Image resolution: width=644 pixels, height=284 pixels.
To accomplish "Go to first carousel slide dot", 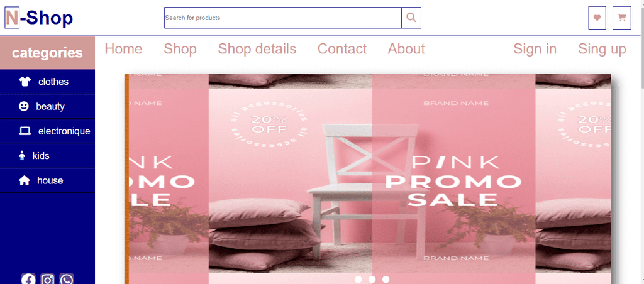I will tap(358, 280).
